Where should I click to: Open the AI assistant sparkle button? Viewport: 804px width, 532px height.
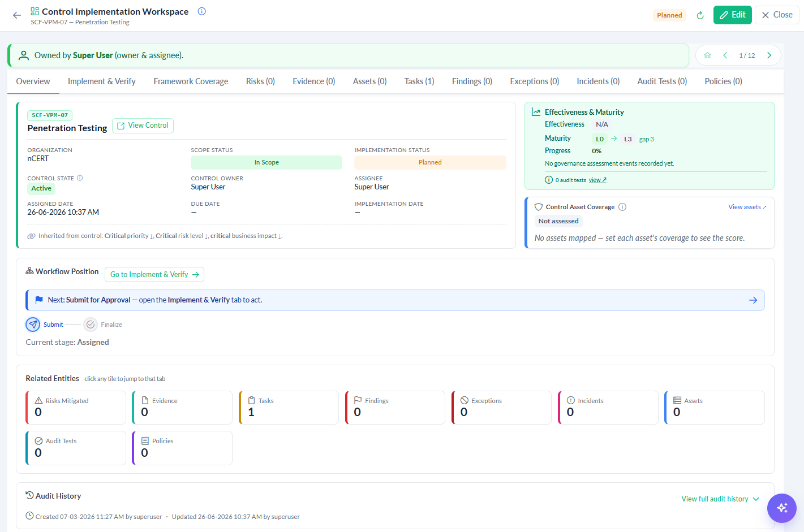click(x=782, y=508)
